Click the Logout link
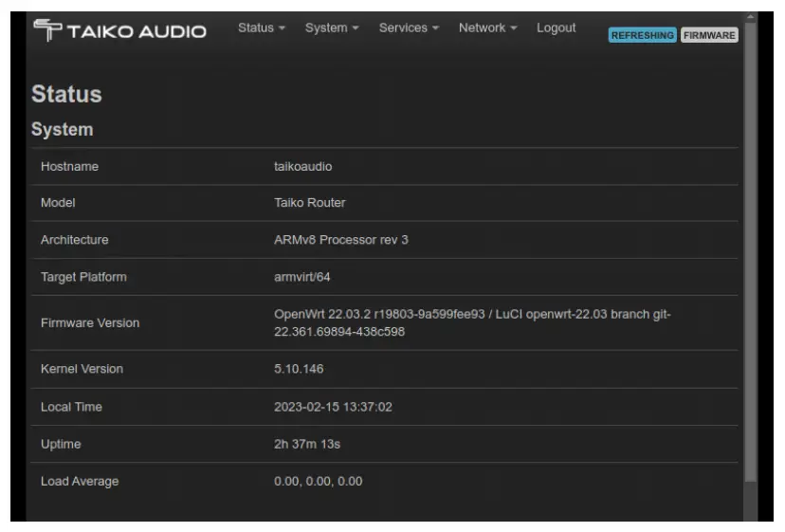 (x=556, y=28)
